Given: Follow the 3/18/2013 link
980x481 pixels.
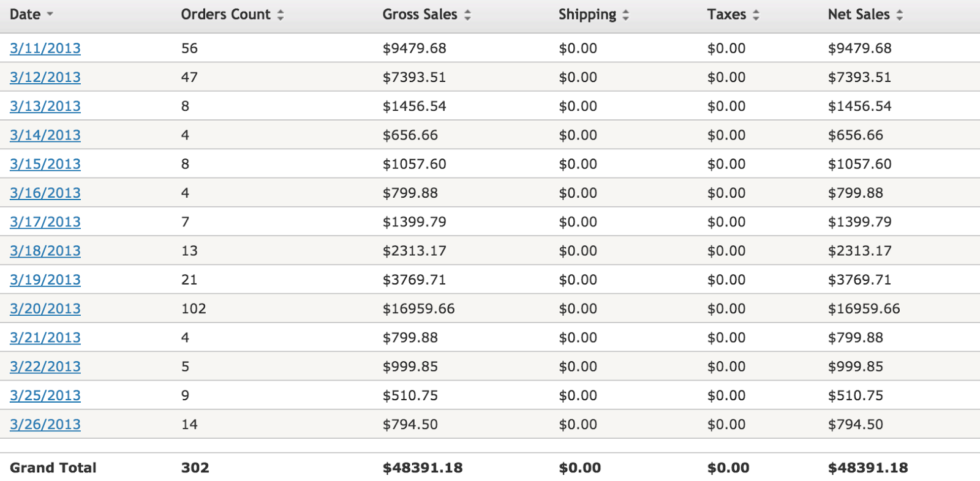Looking at the screenshot, I should [45, 251].
